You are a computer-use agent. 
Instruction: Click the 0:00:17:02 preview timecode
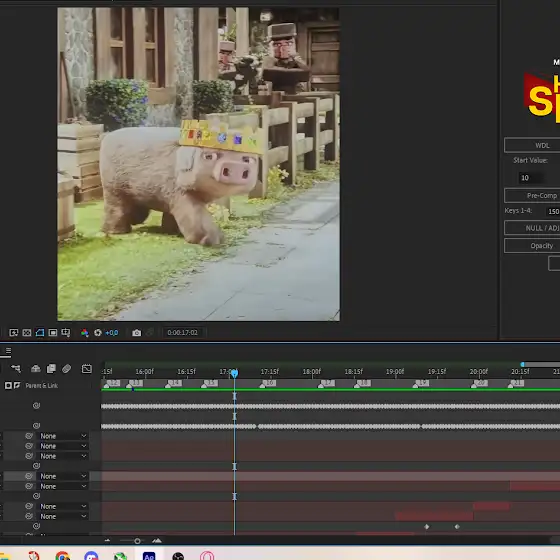[x=182, y=332]
